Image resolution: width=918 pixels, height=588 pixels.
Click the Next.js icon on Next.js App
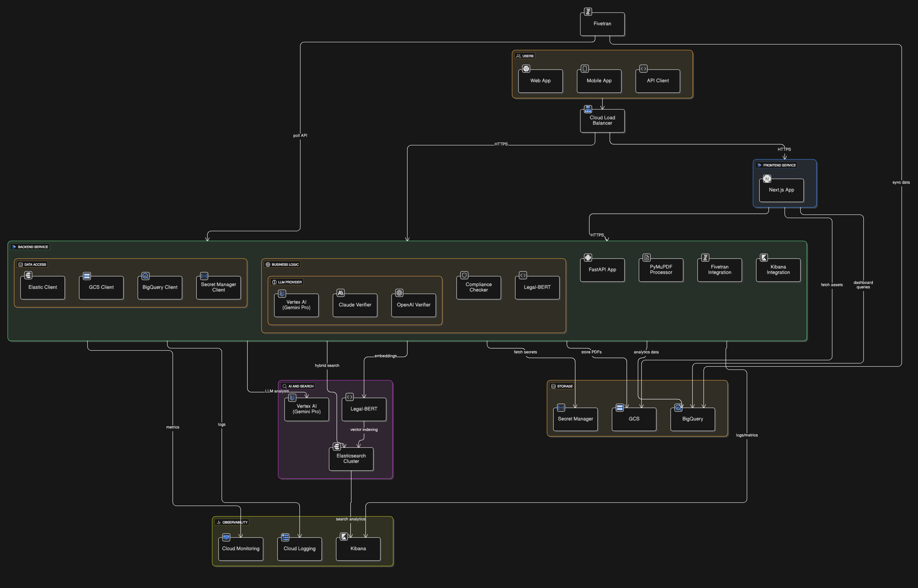pyautogui.click(x=767, y=178)
